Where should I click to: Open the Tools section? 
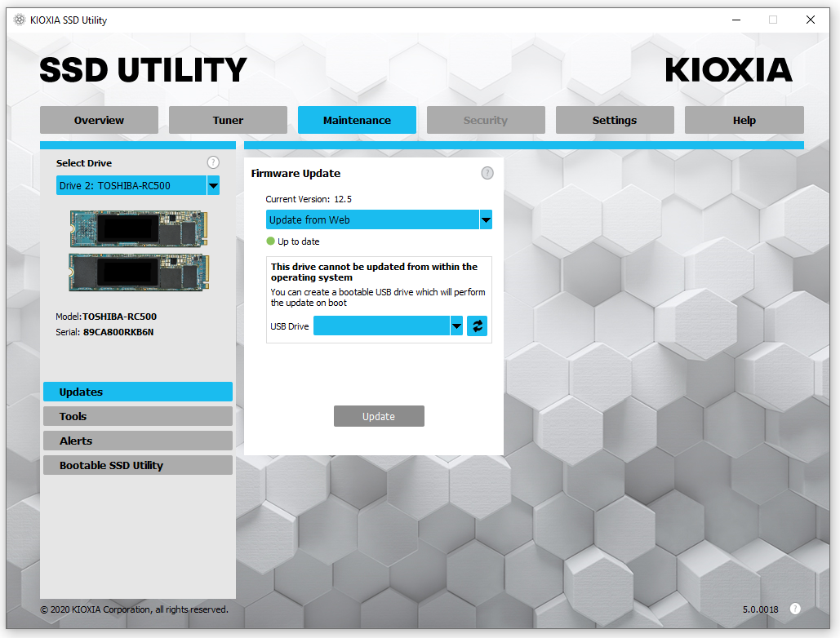138,416
